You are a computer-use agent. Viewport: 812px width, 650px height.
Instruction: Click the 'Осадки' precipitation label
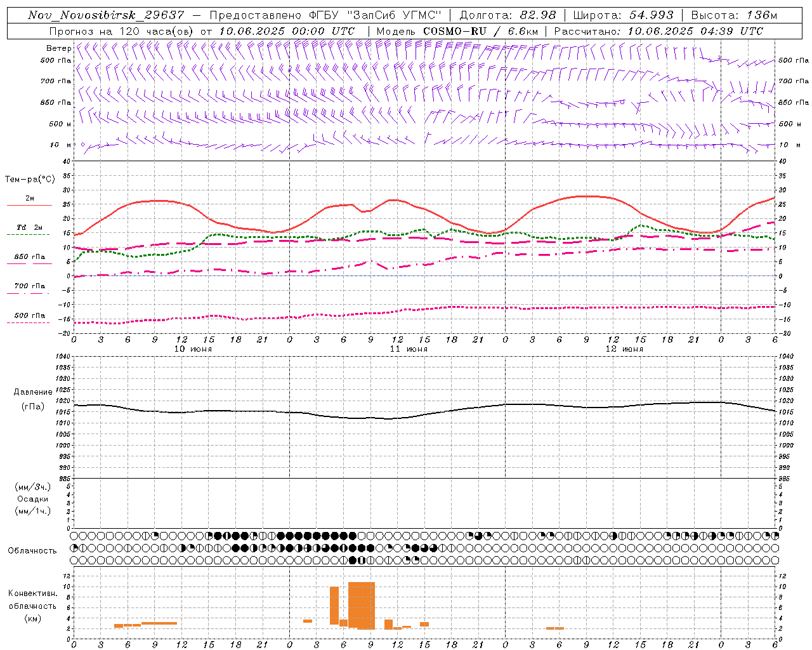point(33,499)
